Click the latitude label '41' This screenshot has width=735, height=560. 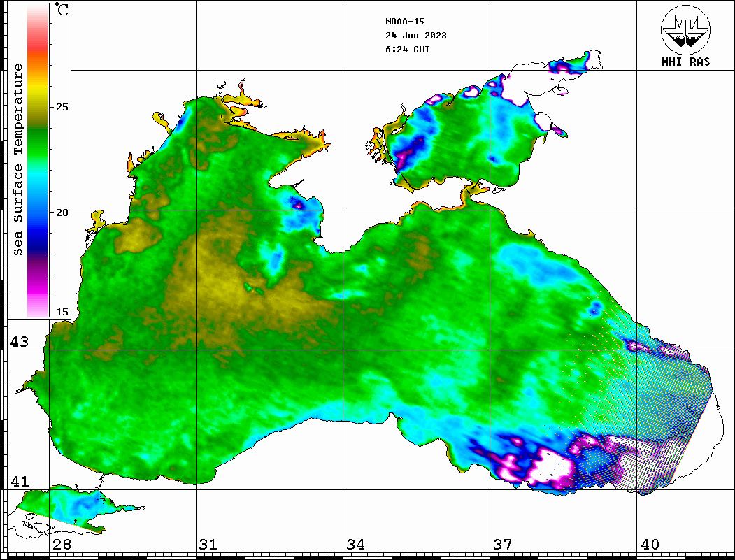20,482
